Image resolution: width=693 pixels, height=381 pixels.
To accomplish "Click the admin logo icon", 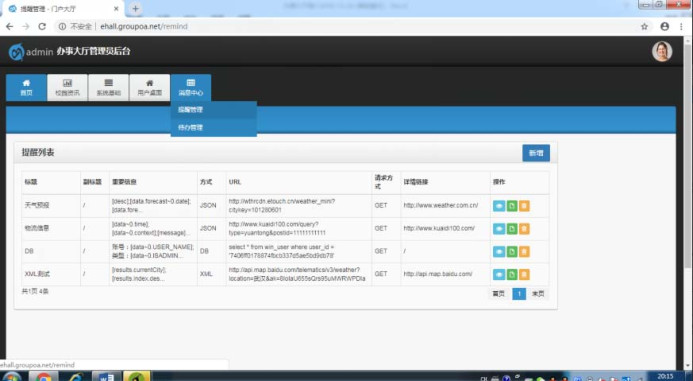I will [x=16, y=52].
